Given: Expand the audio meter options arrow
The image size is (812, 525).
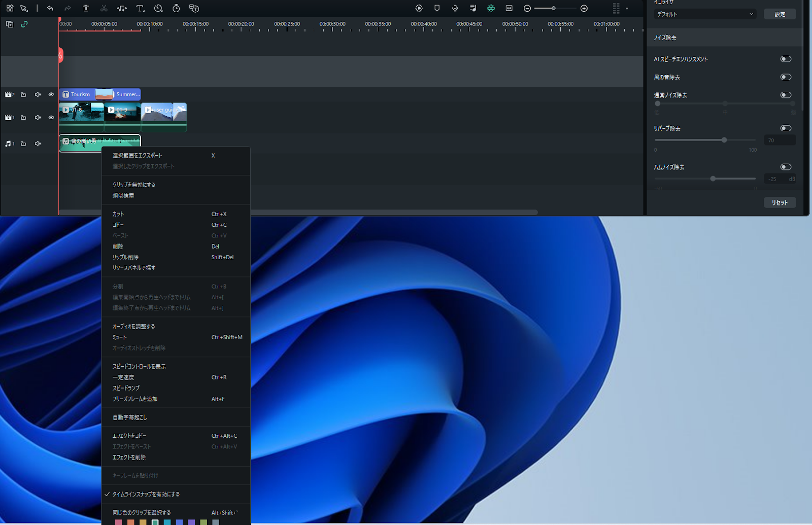Looking at the screenshot, I should point(627,8).
